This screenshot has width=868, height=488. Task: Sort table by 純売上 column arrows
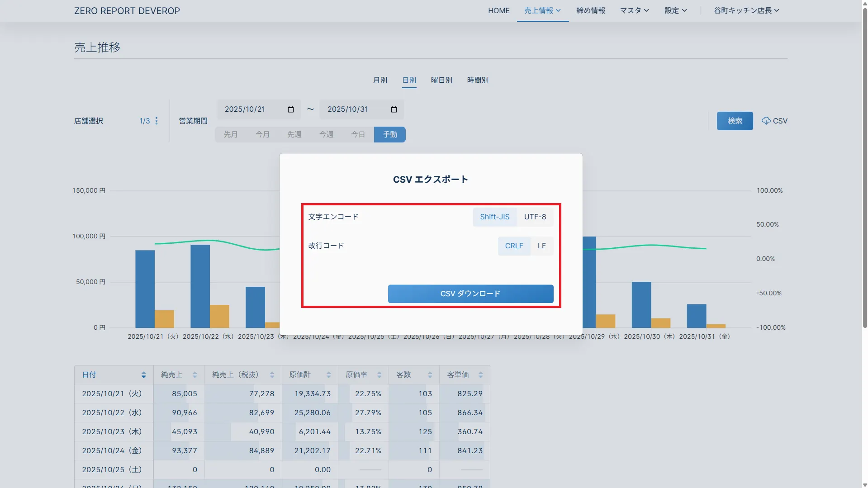(194, 375)
